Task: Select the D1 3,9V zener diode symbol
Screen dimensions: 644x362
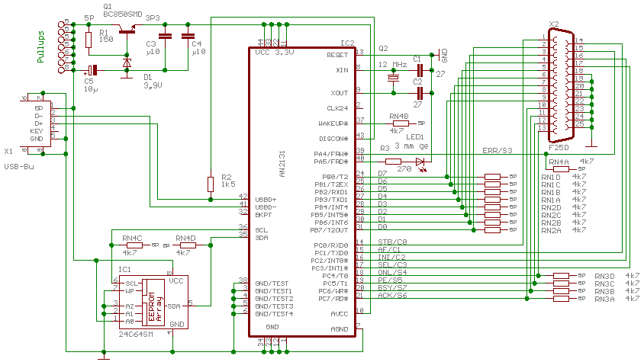Action: coord(127,63)
